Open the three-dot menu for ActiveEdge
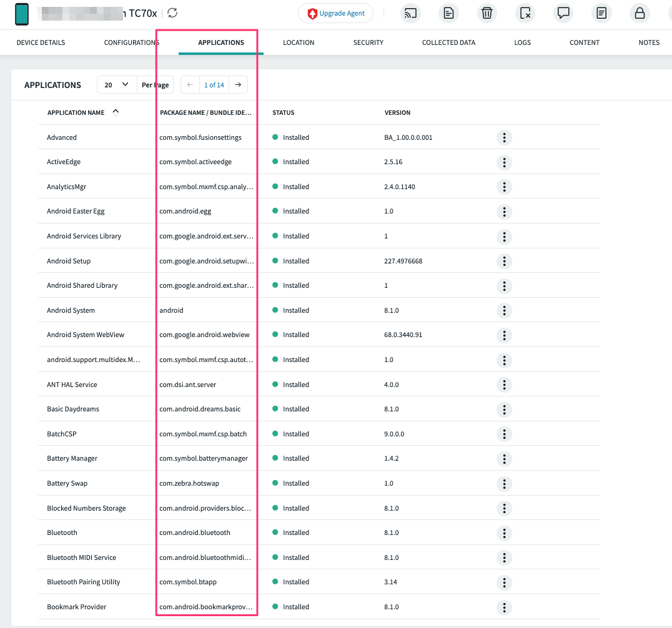The image size is (672, 628). click(x=504, y=162)
